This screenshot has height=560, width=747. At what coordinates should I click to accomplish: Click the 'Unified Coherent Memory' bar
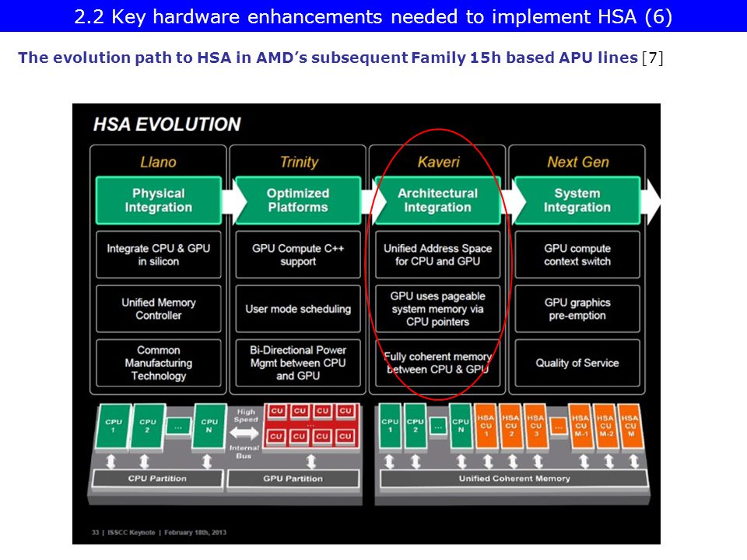click(x=514, y=478)
